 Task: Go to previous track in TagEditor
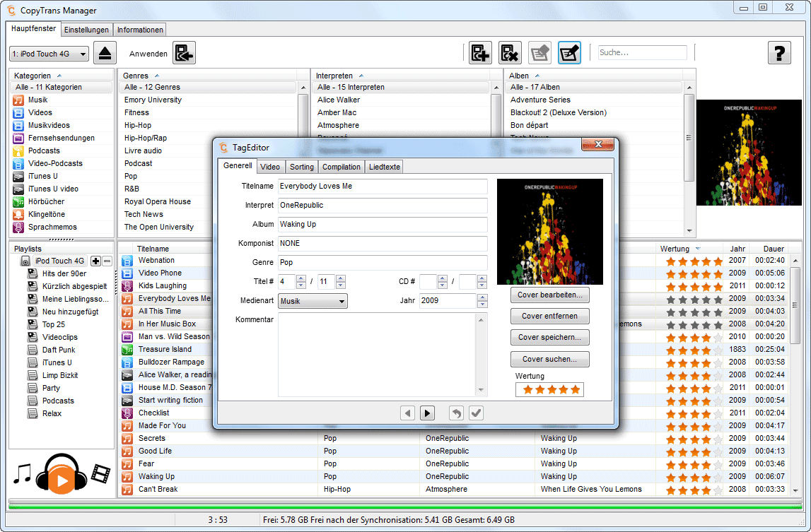407,413
